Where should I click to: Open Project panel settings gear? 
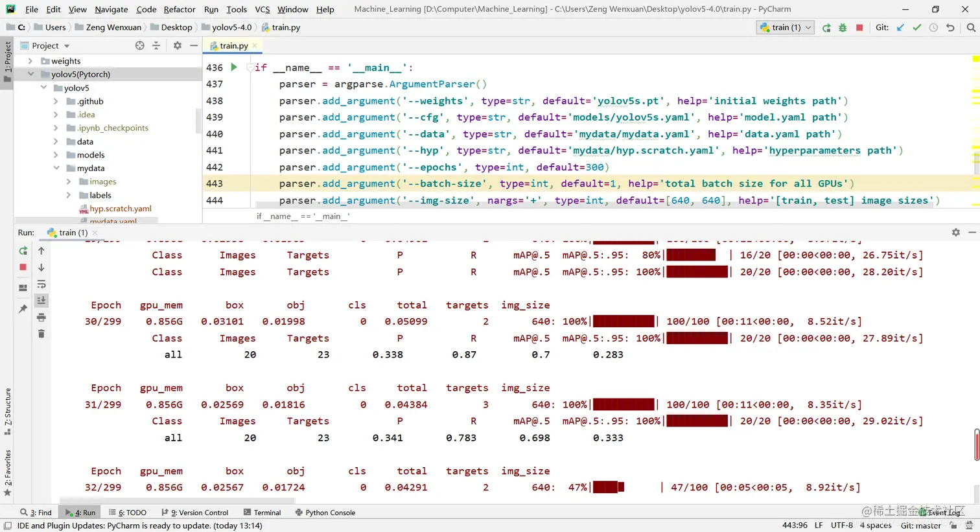(x=177, y=45)
